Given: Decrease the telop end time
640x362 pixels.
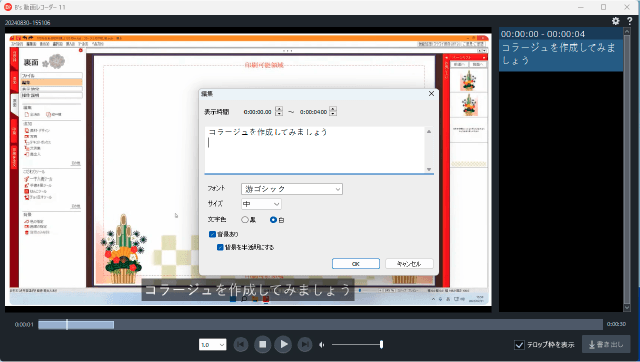Looking at the screenshot, I should [x=333, y=113].
